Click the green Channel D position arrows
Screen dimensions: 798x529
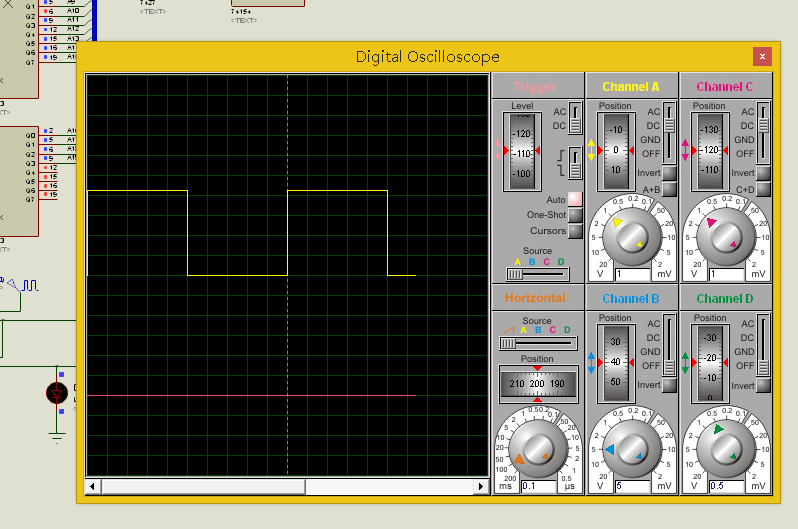click(685, 363)
